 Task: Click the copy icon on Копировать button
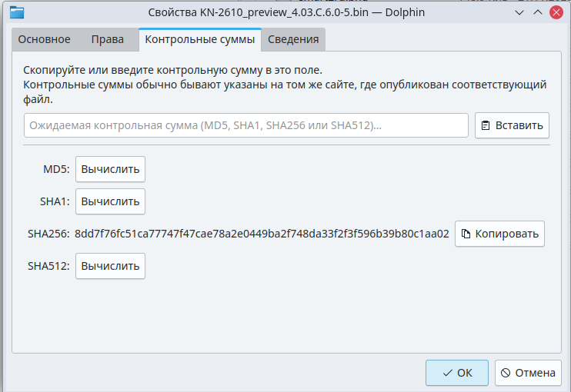(x=466, y=234)
